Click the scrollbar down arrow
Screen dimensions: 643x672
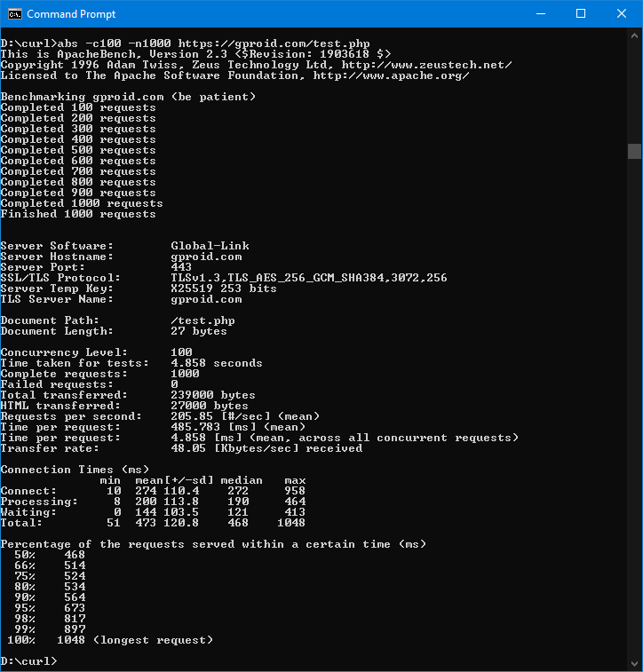(634, 664)
